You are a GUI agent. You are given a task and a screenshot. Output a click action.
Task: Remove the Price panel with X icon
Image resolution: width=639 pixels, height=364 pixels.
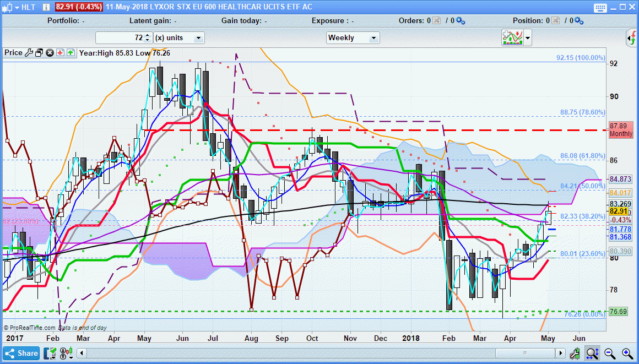50,52
